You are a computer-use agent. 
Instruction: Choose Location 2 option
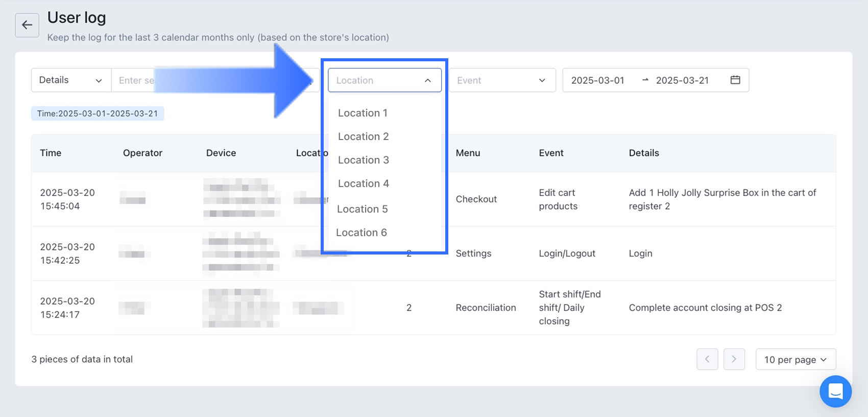tap(363, 136)
